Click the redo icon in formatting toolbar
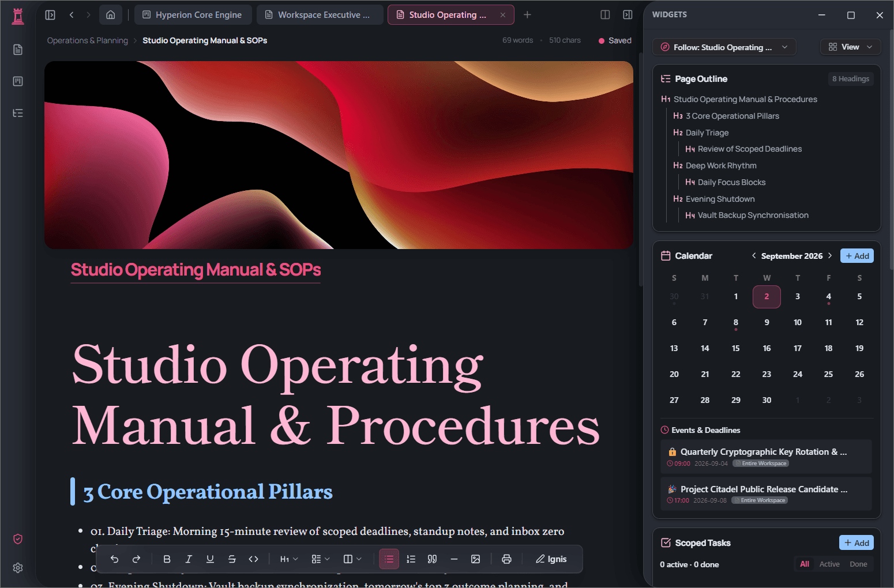894x588 pixels. point(136,559)
